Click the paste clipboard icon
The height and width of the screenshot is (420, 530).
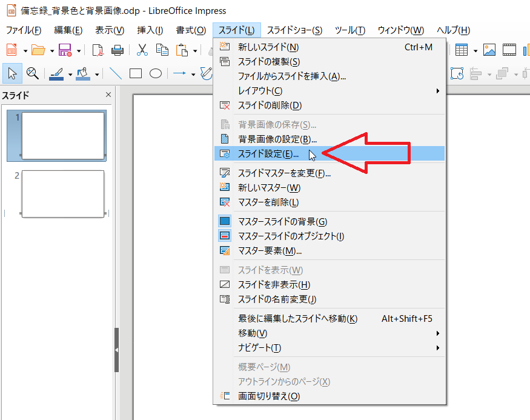182,50
